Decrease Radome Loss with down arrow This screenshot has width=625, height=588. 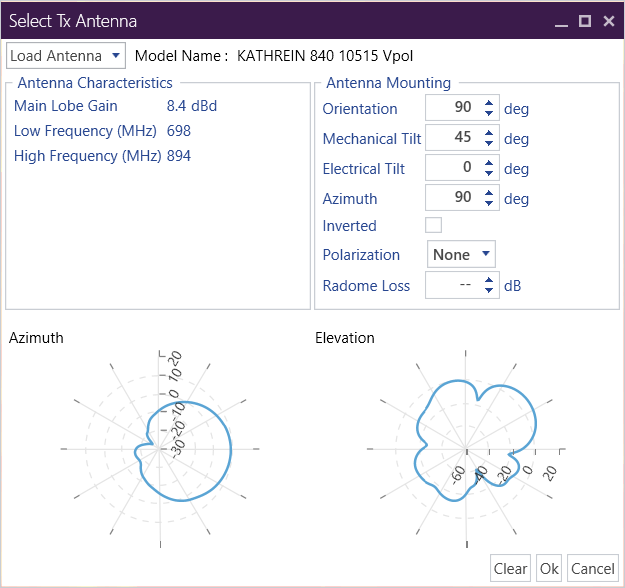489,291
